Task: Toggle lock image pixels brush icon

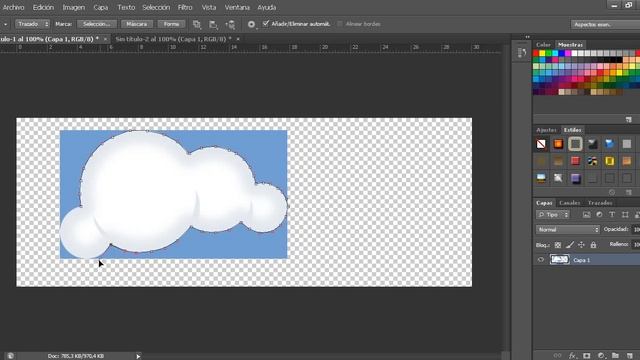Action: coord(570,245)
